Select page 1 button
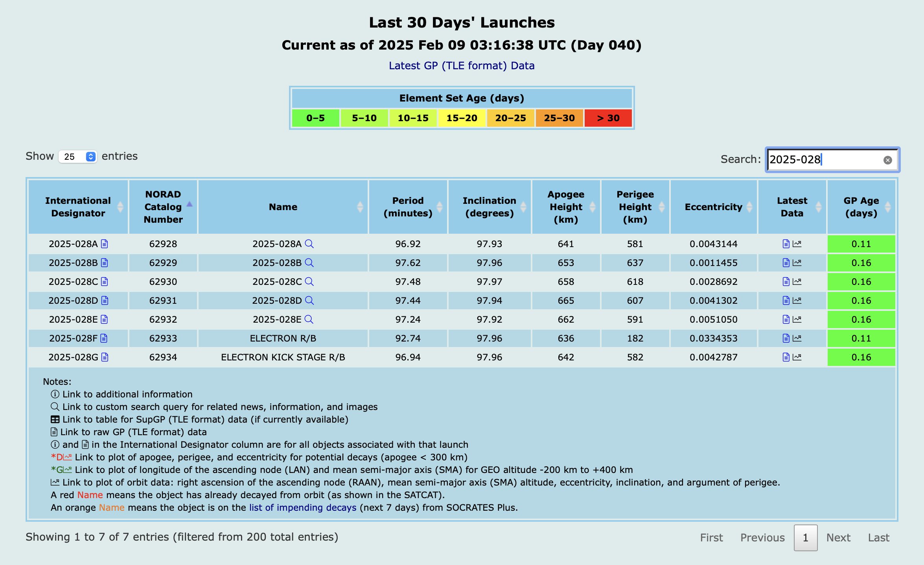The height and width of the screenshot is (565, 924). [x=806, y=538]
